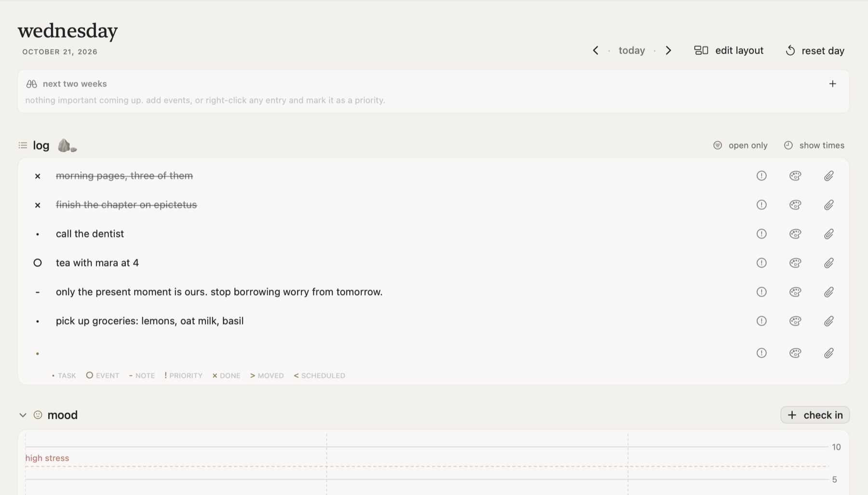Image resolution: width=868 pixels, height=495 pixels.
Task: Click reset day
Action: 815,51
